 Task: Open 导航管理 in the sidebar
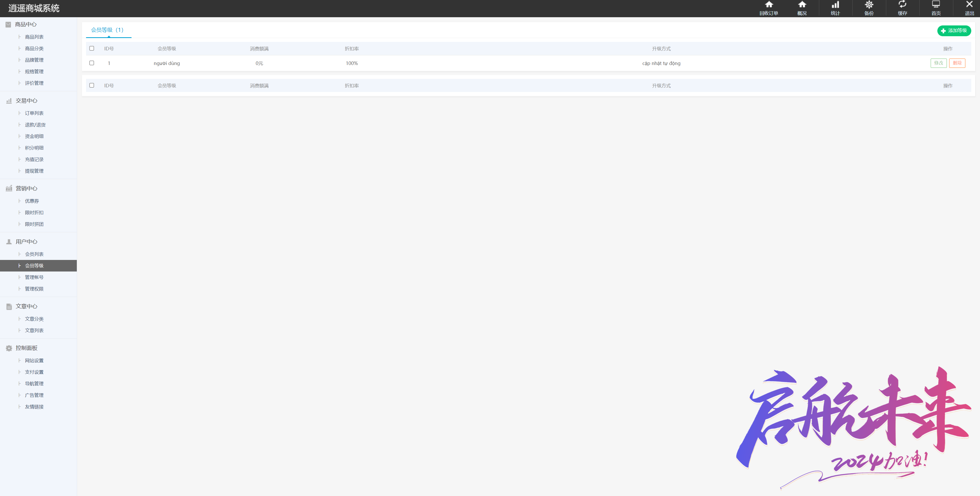(34, 383)
